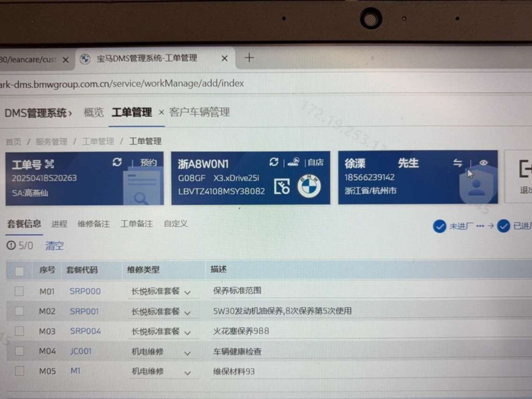Open package code JC001 link
532x399 pixels.
pos(81,351)
